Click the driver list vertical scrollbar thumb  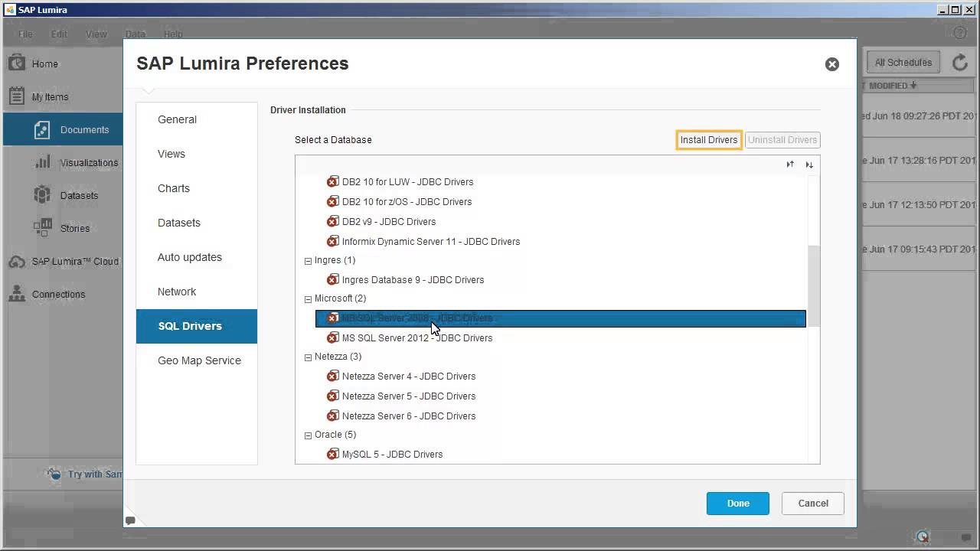pyautogui.click(x=813, y=286)
